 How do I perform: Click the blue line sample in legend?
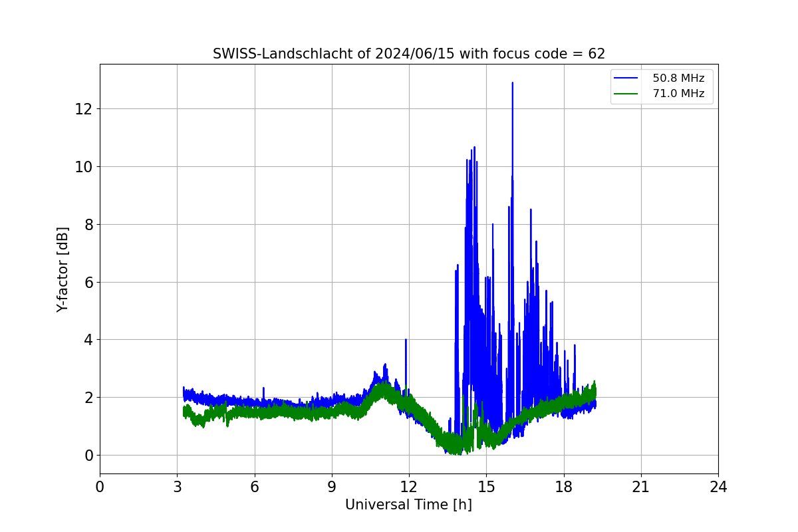click(x=627, y=78)
